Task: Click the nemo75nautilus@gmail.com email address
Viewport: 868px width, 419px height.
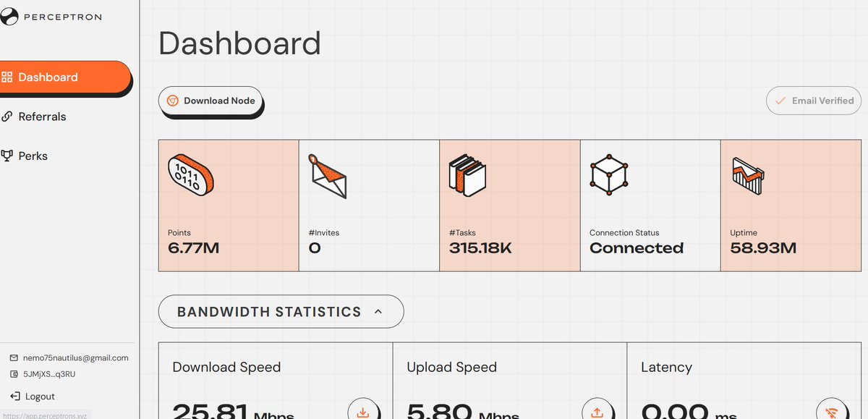Action: tap(76, 357)
